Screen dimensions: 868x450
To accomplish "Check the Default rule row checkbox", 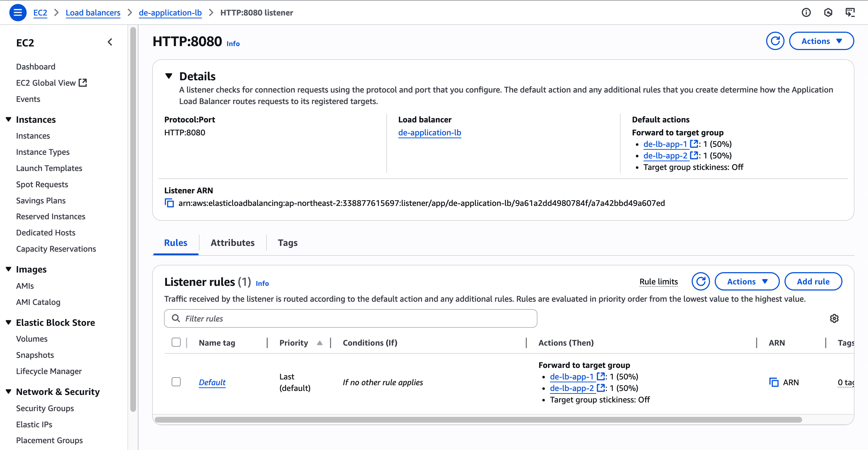I will [176, 382].
